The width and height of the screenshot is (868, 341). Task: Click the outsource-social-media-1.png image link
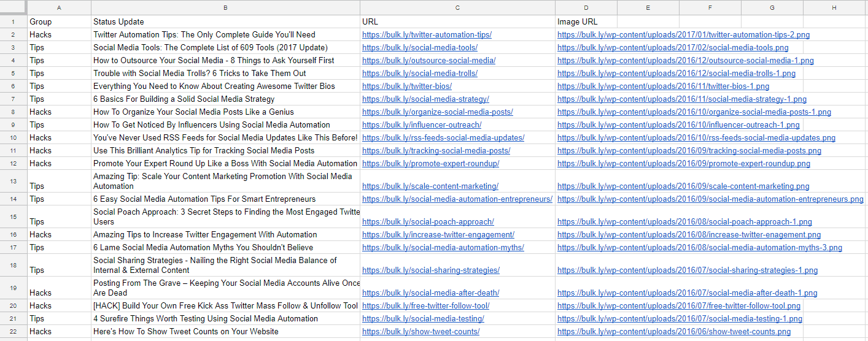(x=685, y=61)
